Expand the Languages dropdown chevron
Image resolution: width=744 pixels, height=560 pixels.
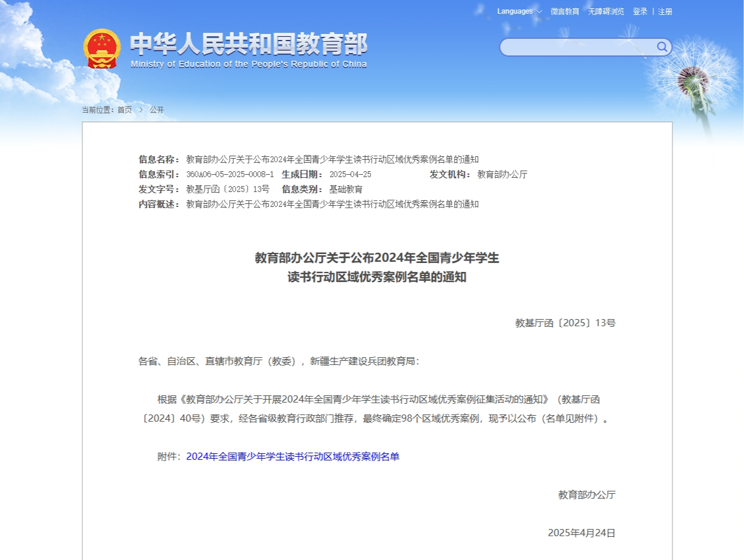point(539,11)
